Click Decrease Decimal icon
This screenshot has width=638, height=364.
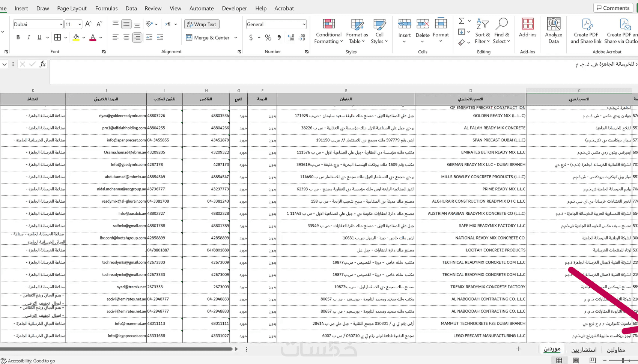click(x=302, y=38)
